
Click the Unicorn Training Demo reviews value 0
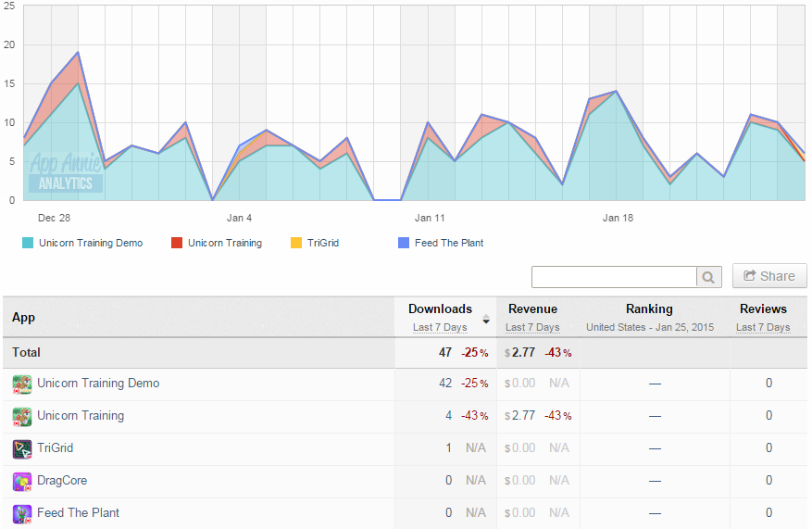pyautogui.click(x=769, y=383)
